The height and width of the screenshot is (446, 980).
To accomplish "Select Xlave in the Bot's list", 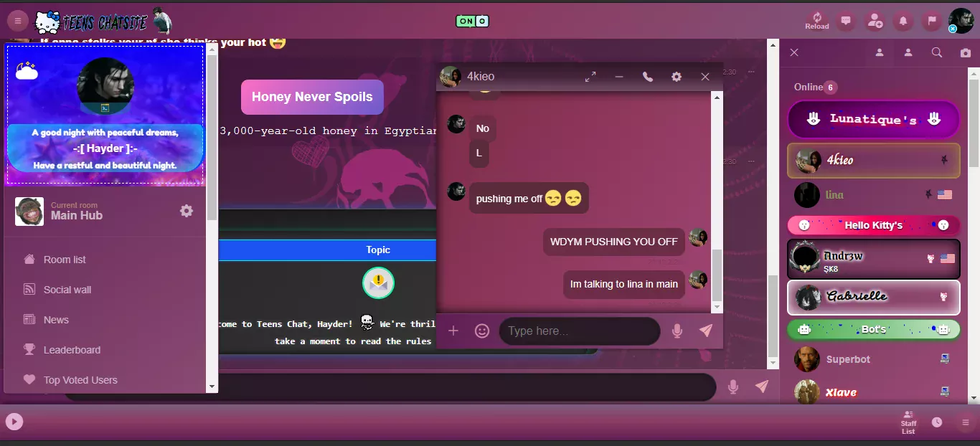I will (874, 392).
